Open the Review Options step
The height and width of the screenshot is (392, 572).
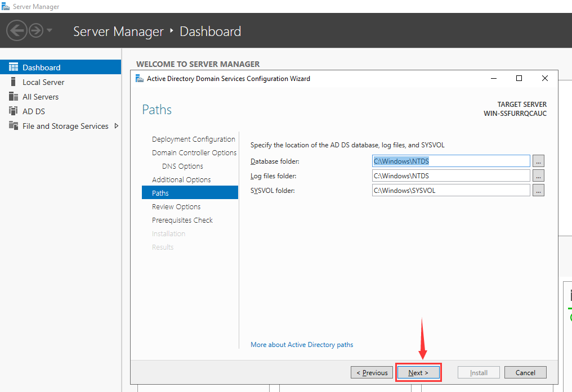tap(176, 207)
